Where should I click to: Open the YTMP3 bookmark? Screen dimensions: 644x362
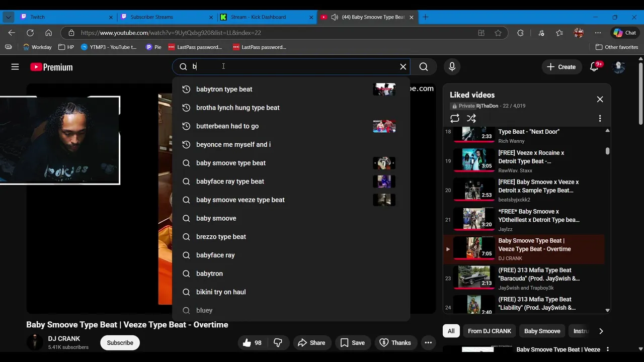point(109,47)
